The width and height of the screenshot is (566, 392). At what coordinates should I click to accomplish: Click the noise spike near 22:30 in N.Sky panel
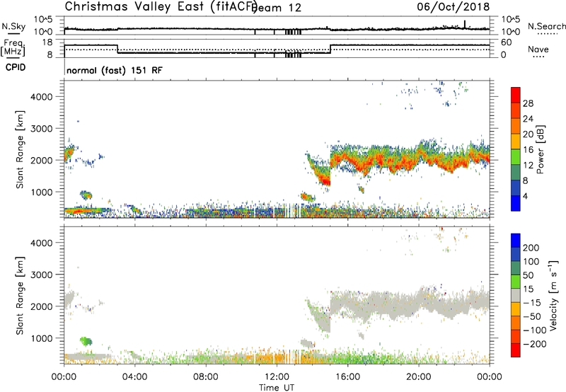[x=465, y=24]
